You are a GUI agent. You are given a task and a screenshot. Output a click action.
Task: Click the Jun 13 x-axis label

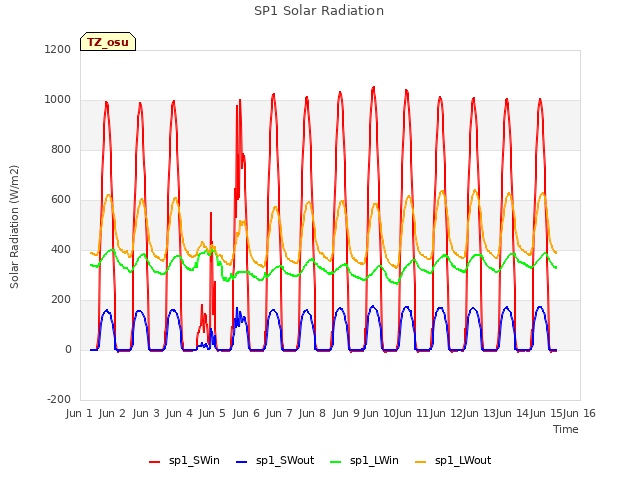click(x=479, y=413)
